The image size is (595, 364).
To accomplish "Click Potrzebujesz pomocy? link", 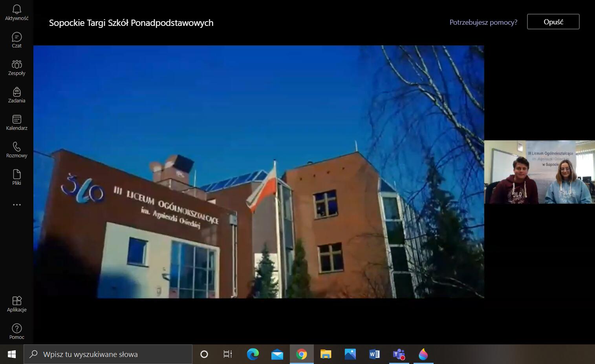I will (483, 22).
